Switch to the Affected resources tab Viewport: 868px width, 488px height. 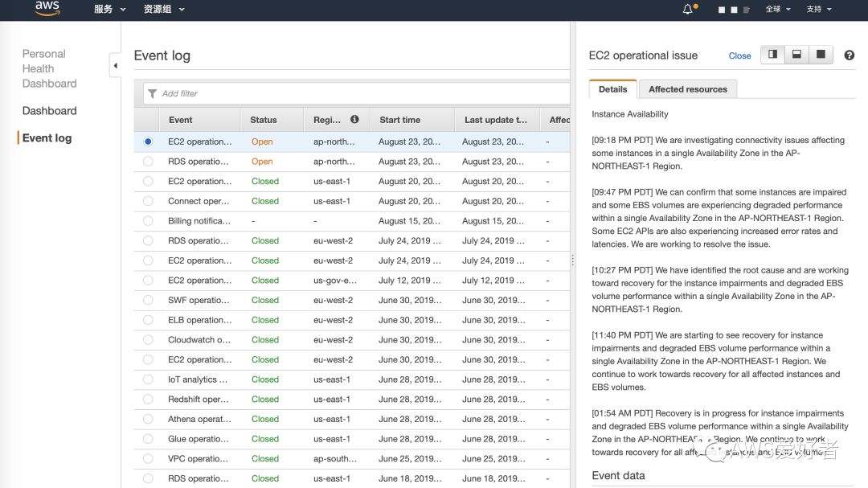coord(688,89)
